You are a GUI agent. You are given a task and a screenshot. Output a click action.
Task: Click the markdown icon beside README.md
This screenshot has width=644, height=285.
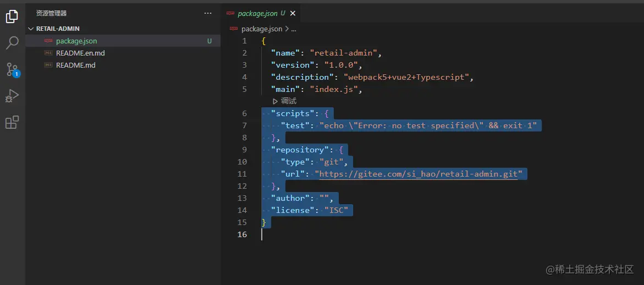[48, 65]
